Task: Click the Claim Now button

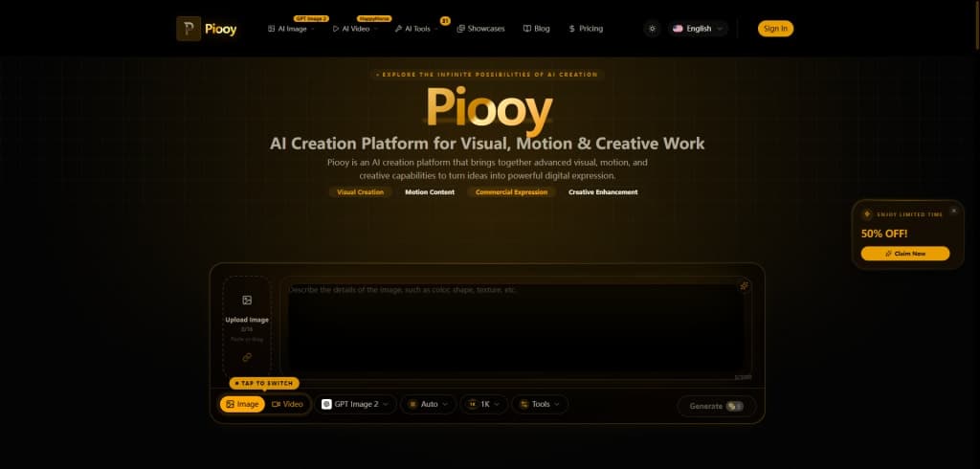Action: click(905, 254)
